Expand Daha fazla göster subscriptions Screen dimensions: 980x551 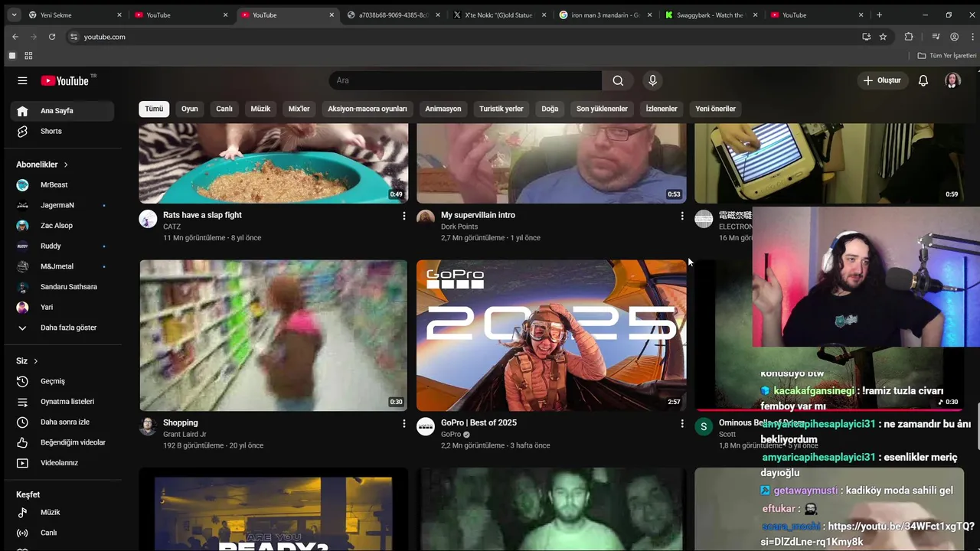[x=62, y=328]
